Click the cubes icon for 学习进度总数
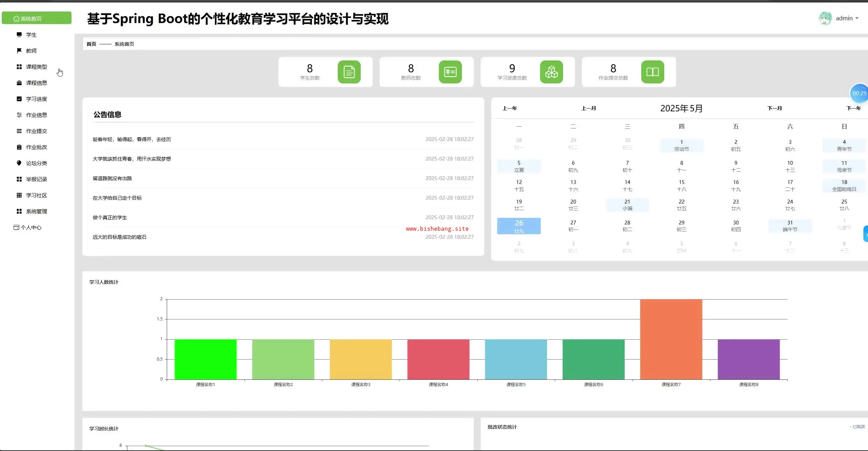The width and height of the screenshot is (868, 451). click(551, 72)
